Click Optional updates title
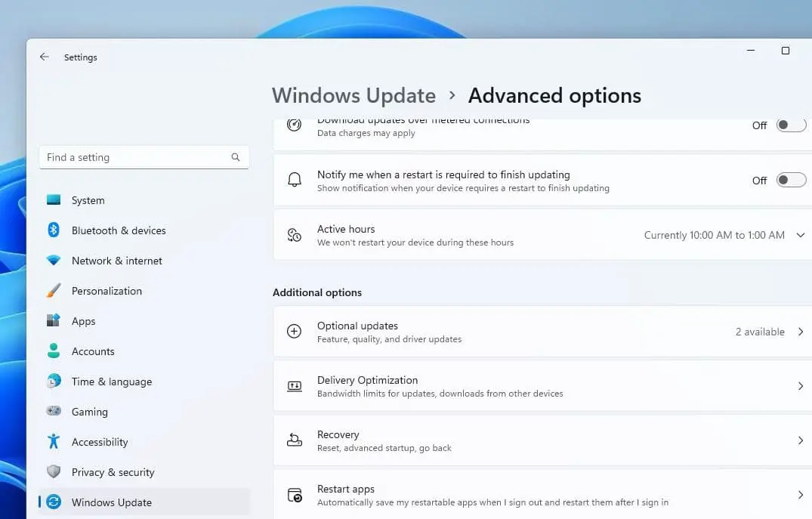Viewport: 812px width, 519px height. click(x=357, y=326)
